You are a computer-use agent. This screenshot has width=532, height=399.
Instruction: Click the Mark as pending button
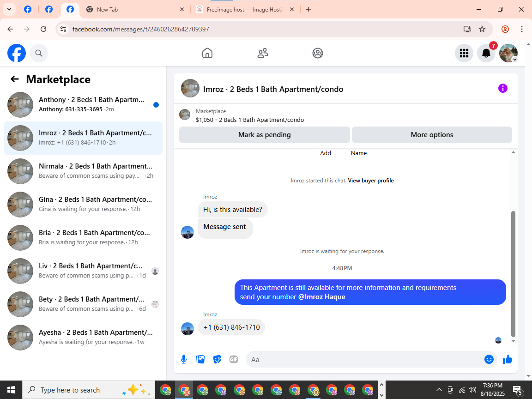click(x=264, y=135)
